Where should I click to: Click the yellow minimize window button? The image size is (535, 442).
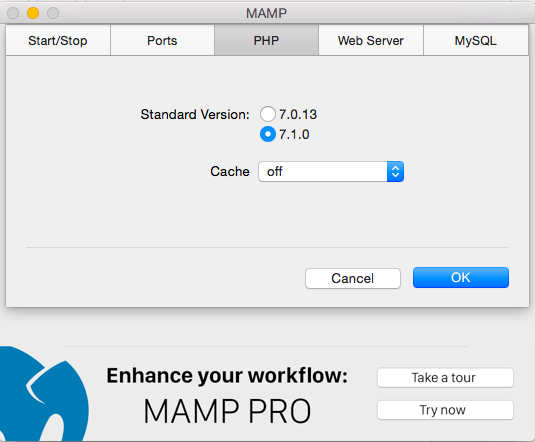33,13
